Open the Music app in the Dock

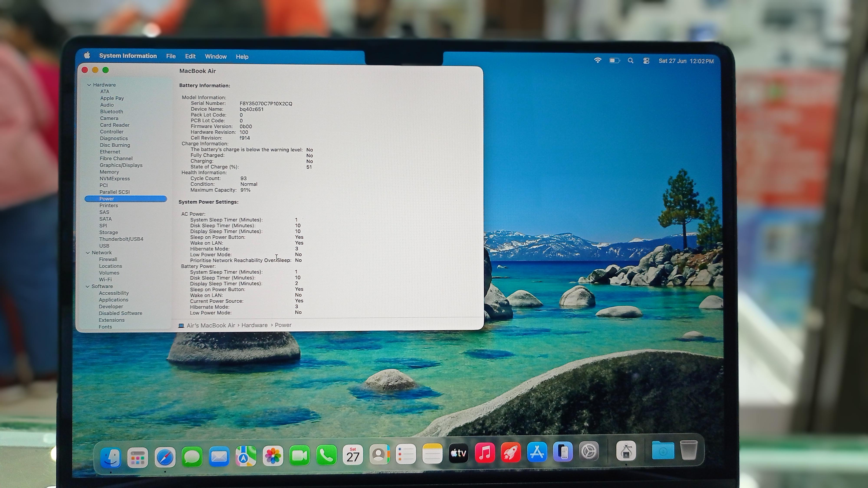point(485,452)
